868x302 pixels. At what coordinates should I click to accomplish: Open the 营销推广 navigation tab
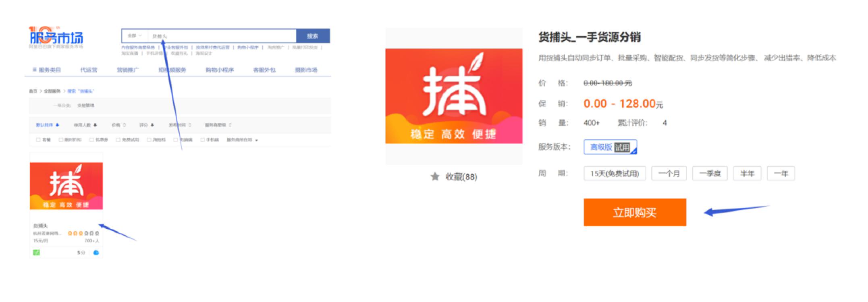(x=128, y=70)
